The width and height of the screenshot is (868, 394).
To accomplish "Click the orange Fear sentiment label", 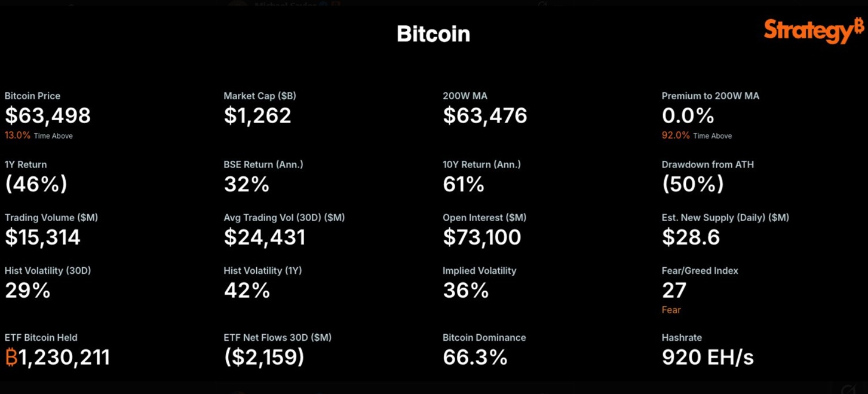I will point(671,310).
